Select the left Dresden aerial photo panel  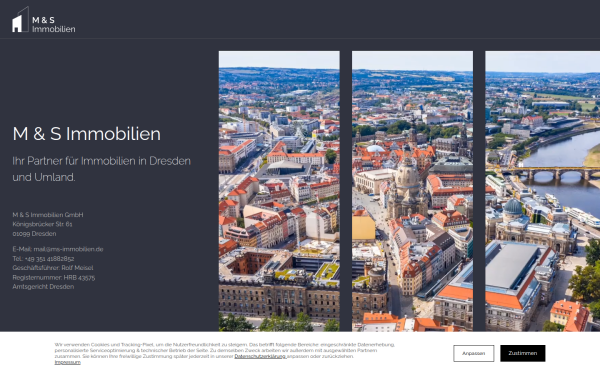point(279,191)
